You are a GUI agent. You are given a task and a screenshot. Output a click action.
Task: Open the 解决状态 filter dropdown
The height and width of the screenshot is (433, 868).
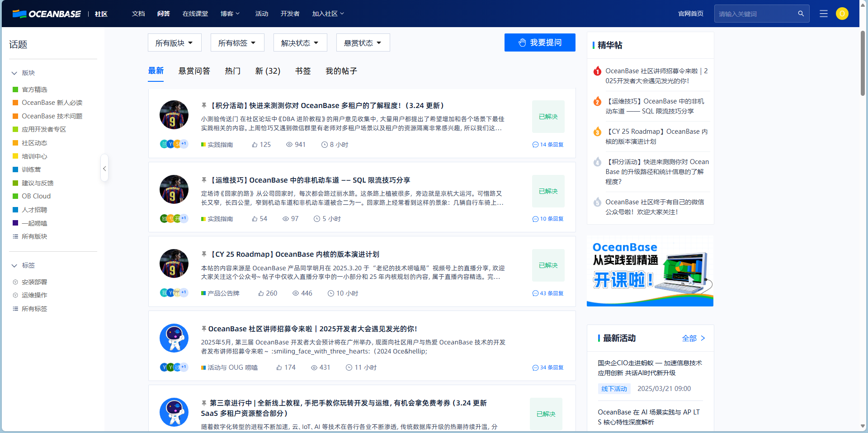[x=300, y=42]
